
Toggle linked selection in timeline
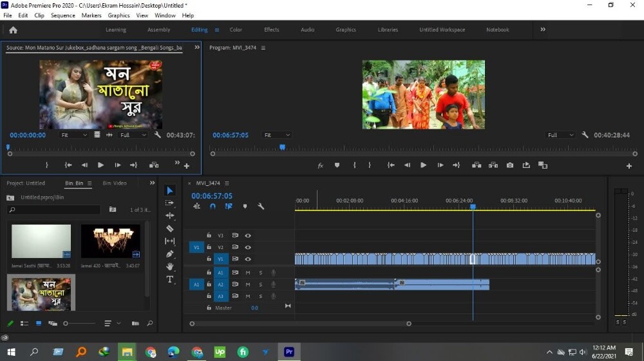tap(229, 207)
